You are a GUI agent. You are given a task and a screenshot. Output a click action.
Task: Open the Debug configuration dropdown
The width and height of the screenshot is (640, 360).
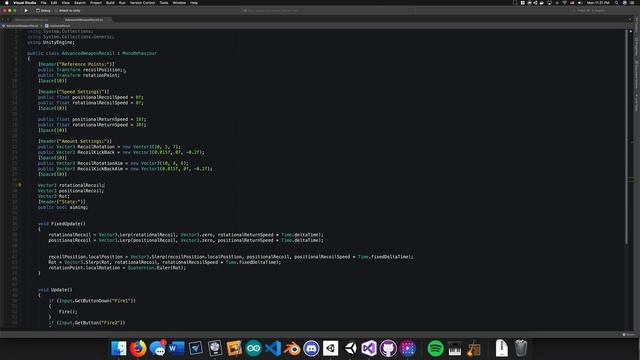pyautogui.click(x=43, y=11)
